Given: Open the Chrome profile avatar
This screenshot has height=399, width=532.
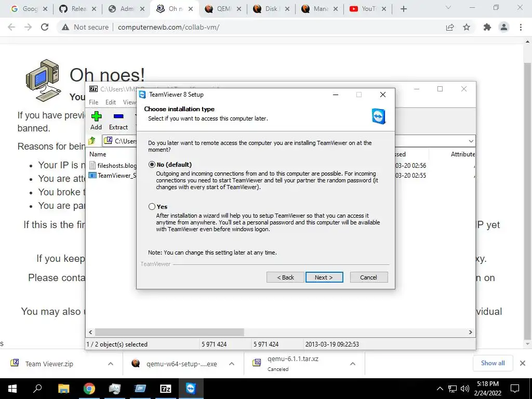Looking at the screenshot, I should tap(504, 27).
